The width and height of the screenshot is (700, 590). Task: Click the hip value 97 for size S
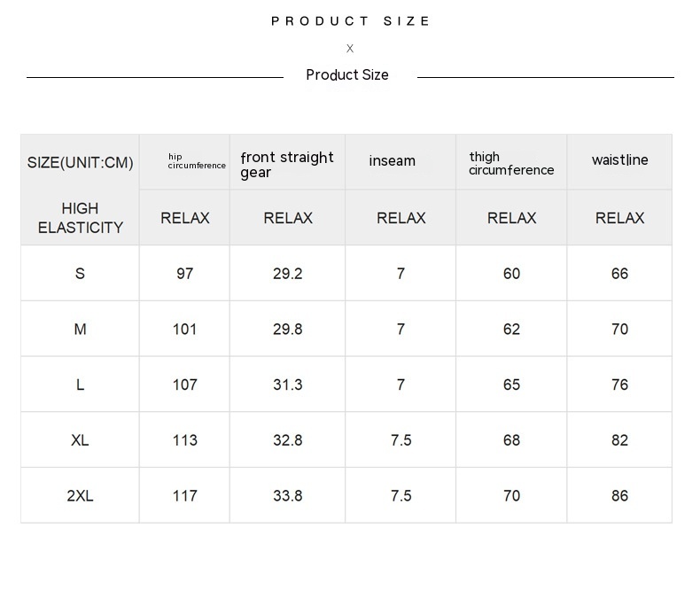184,274
